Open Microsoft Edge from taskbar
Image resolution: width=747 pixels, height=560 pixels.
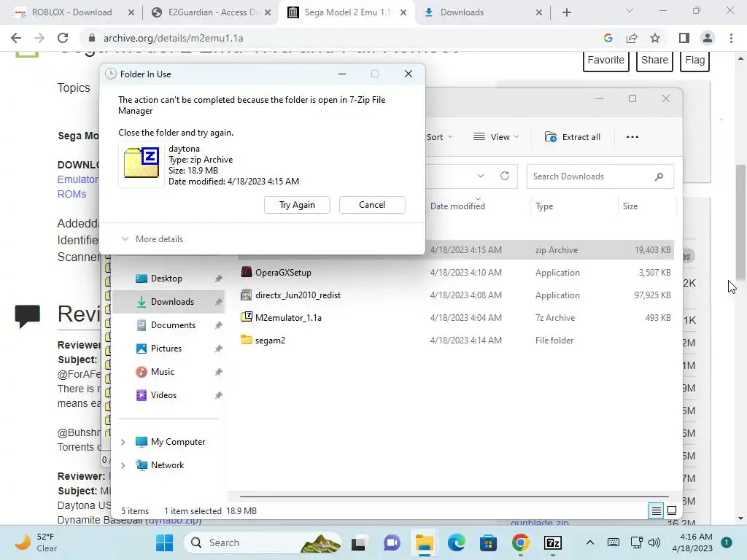tap(456, 542)
